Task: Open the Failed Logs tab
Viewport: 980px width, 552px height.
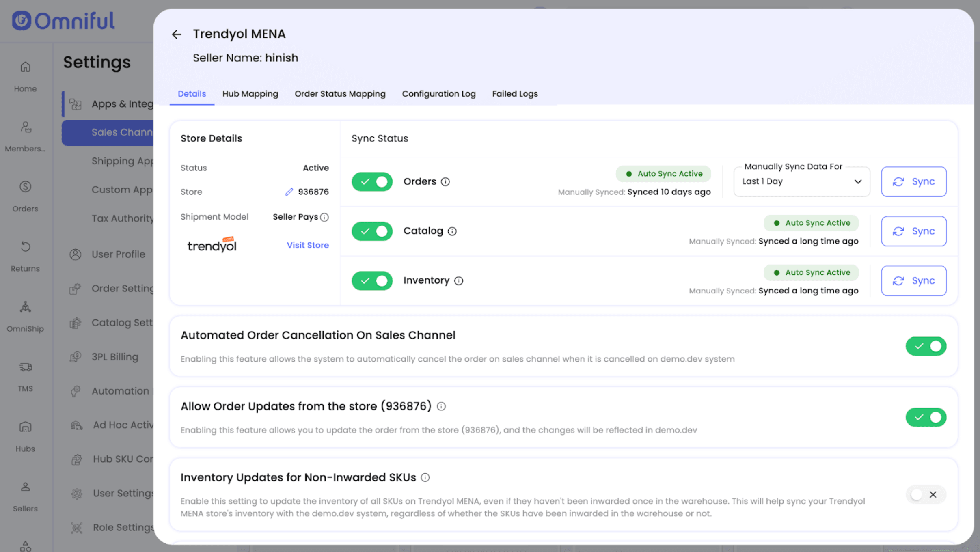Action: tap(515, 94)
